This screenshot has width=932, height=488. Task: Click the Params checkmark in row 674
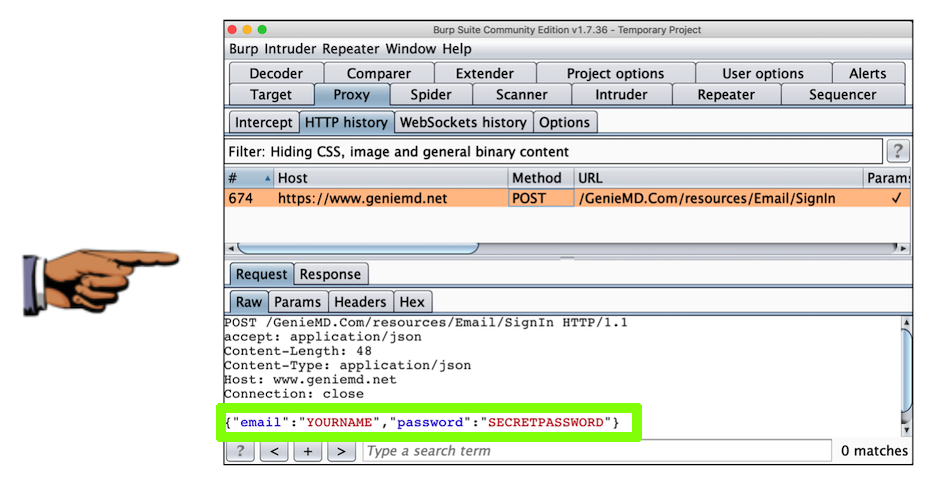tap(896, 198)
